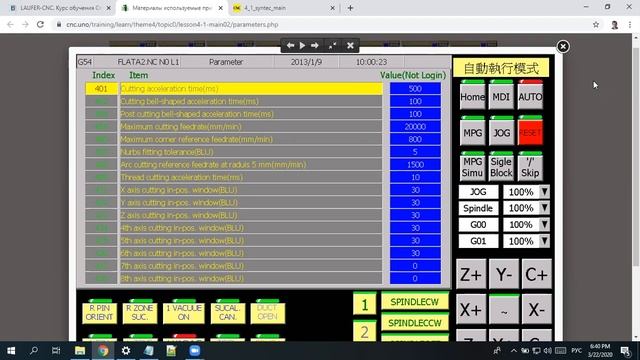Select AUTO mode button
The height and width of the screenshot is (360, 640).
coord(530,96)
